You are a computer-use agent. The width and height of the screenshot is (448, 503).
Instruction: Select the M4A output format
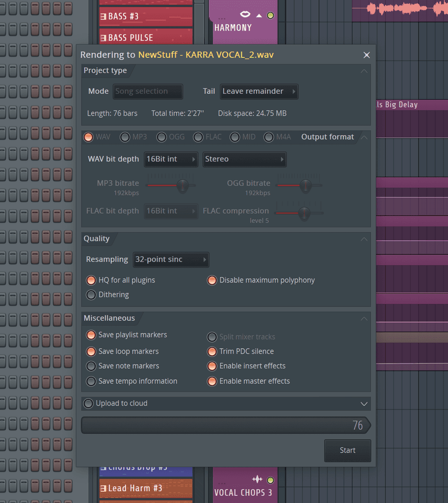[x=268, y=137]
